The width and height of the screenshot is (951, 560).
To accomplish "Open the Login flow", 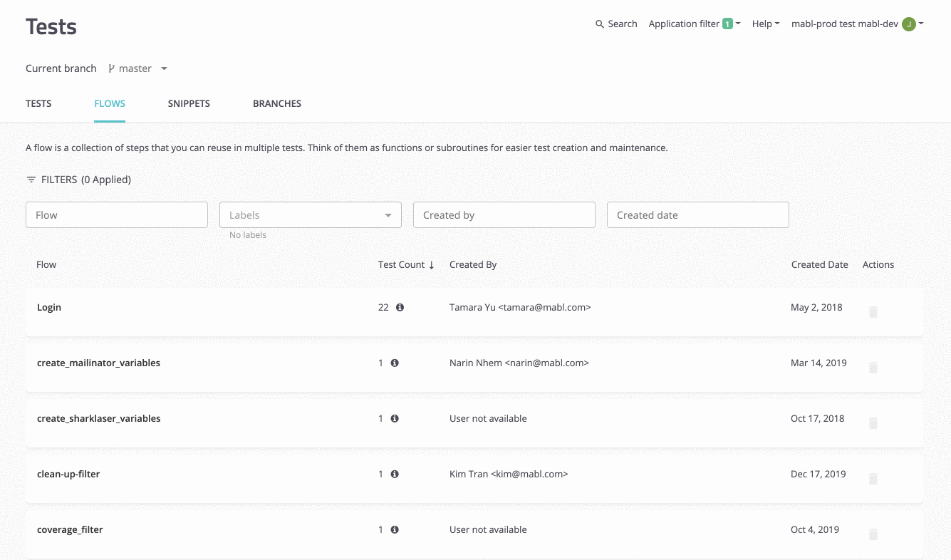I will tap(49, 308).
